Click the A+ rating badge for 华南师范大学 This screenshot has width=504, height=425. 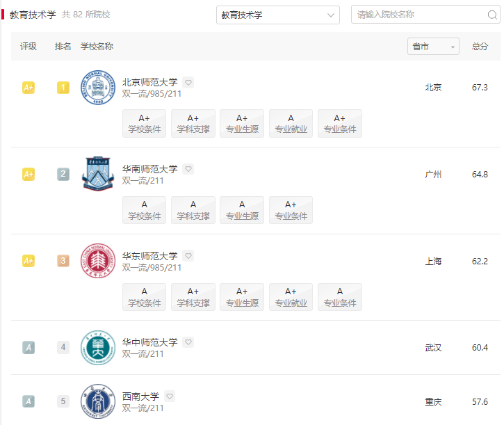tap(29, 175)
